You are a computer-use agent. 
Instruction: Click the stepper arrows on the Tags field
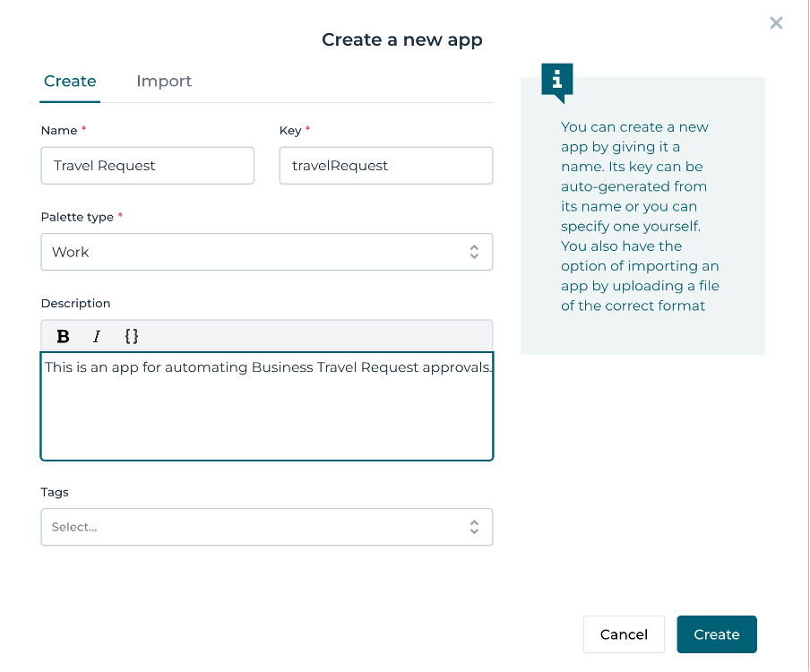pyautogui.click(x=474, y=527)
